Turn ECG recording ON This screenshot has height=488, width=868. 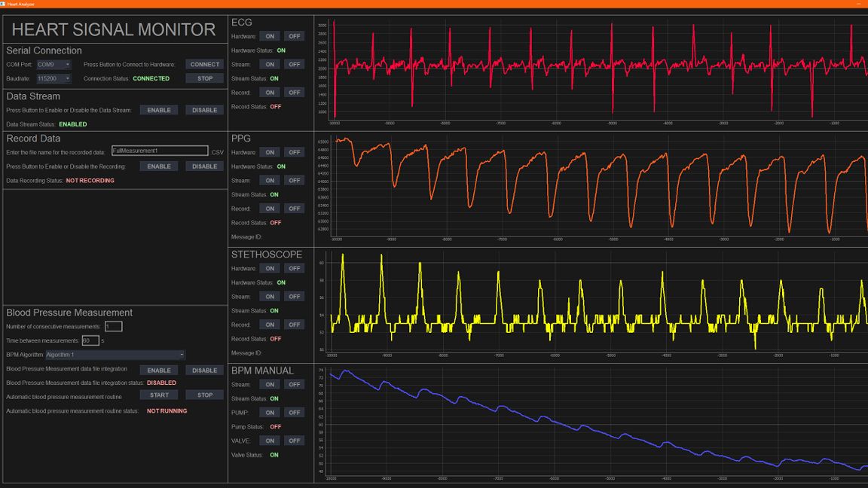click(x=270, y=92)
